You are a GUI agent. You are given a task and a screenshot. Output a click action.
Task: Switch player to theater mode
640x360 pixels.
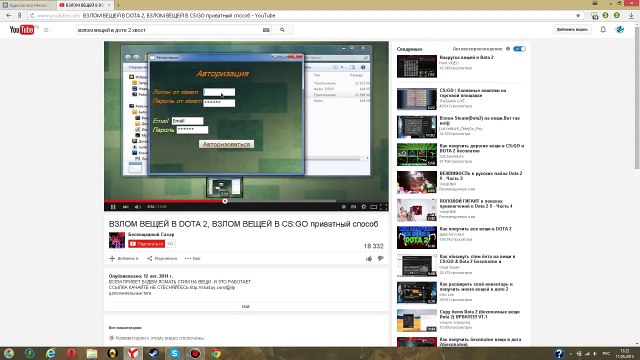(x=373, y=207)
